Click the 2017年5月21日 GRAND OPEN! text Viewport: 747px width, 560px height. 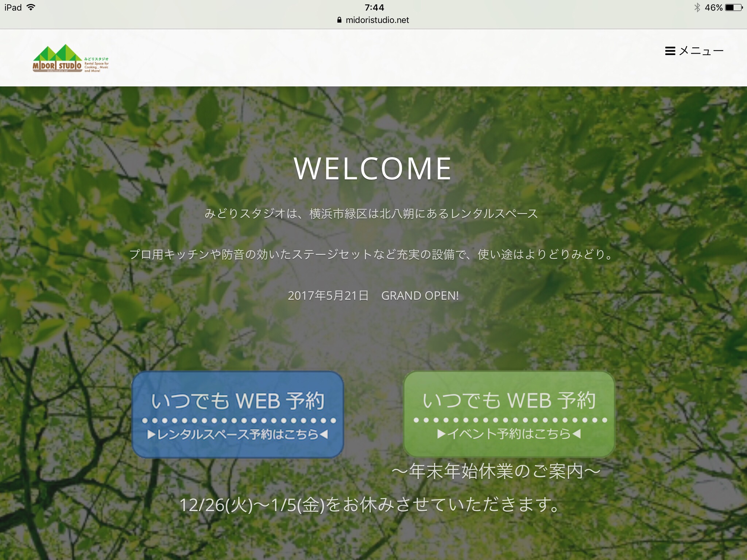373,295
